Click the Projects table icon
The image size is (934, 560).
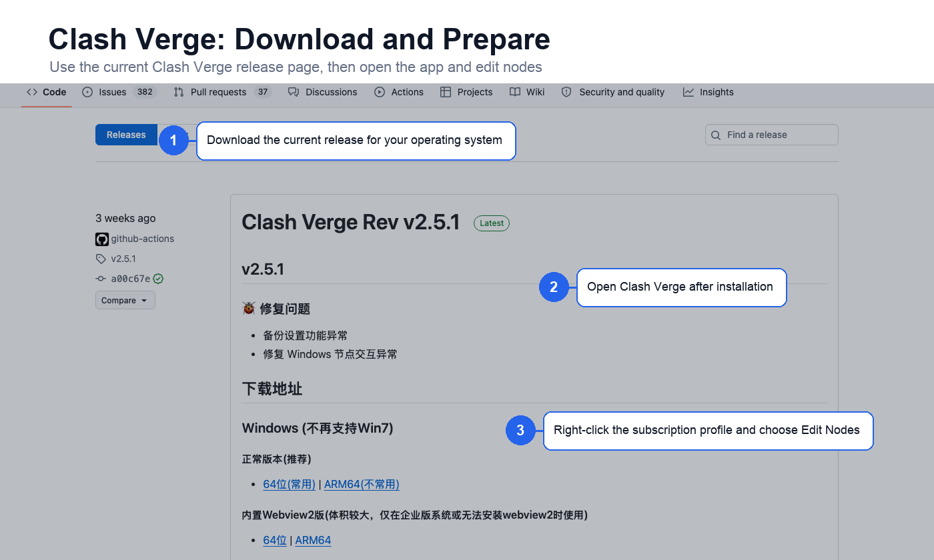point(446,92)
